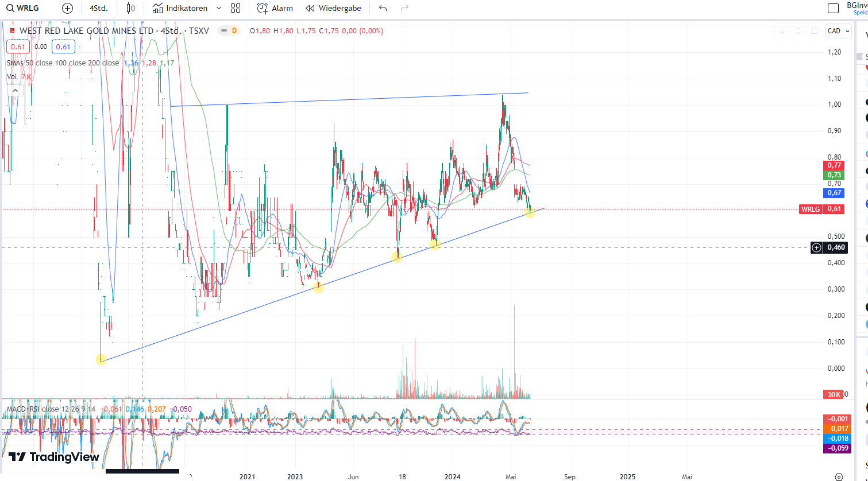Open chart settings hexagon gear icon

click(x=839, y=476)
